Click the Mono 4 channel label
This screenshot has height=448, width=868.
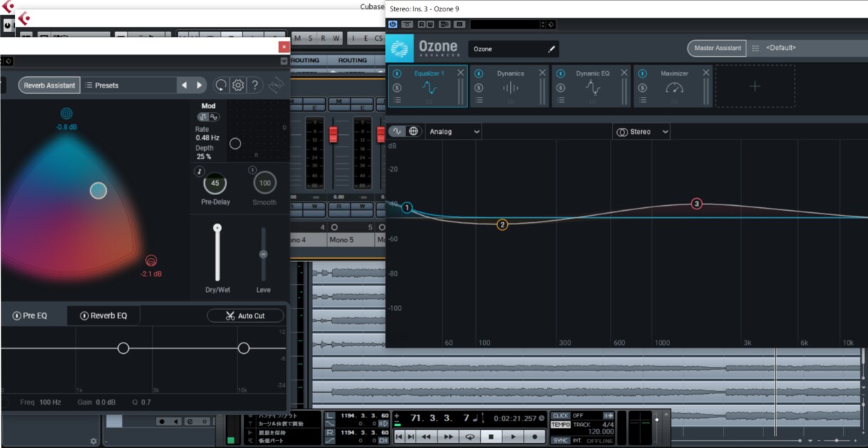pyautogui.click(x=308, y=240)
